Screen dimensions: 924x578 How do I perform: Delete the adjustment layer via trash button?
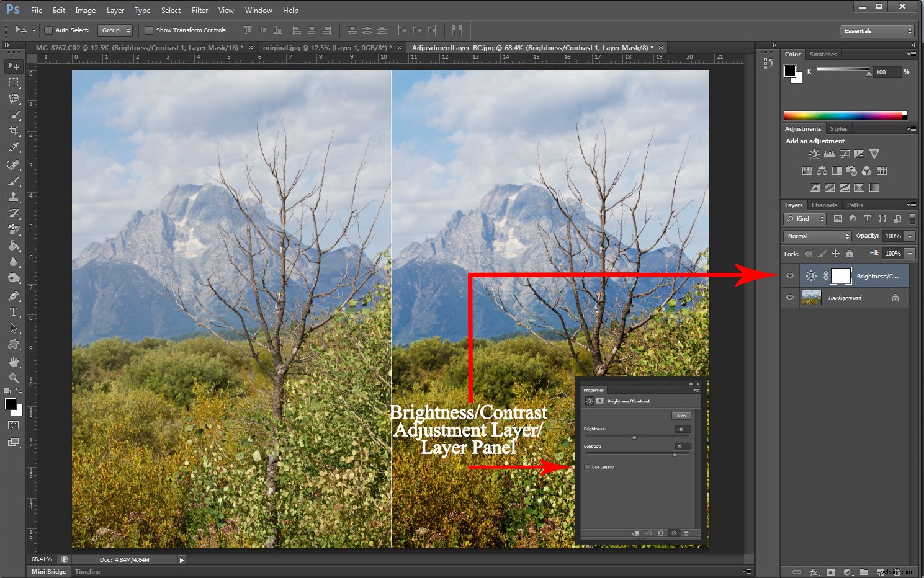coord(686,533)
